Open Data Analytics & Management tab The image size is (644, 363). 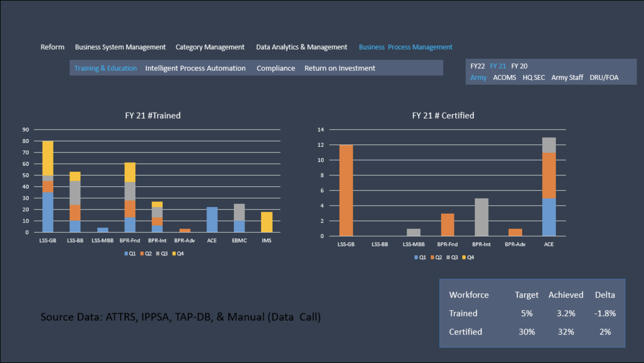point(302,47)
